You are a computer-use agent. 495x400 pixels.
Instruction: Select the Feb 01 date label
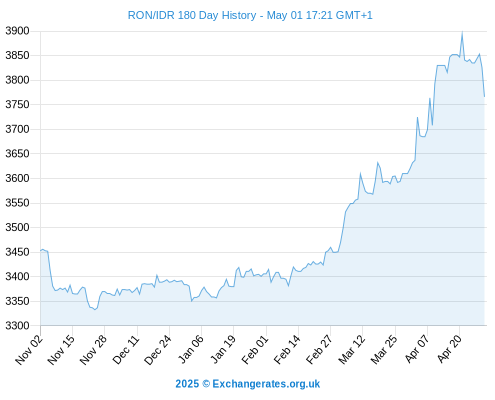pyautogui.click(x=255, y=349)
